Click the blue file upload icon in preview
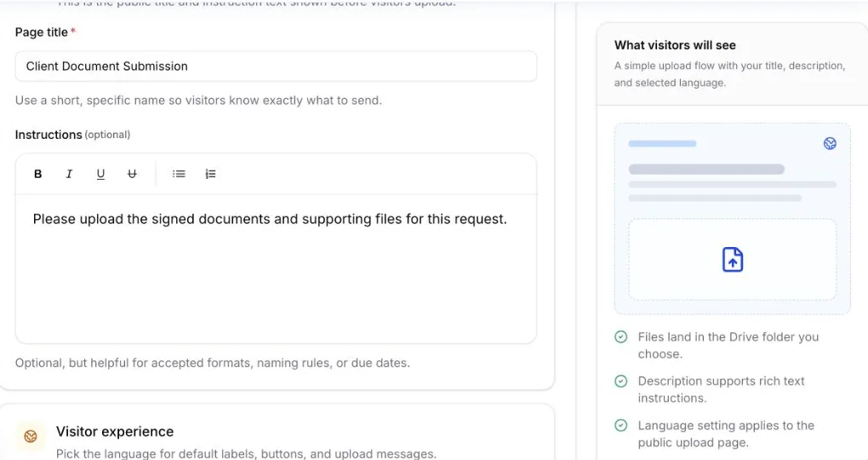This screenshot has height=460, width=868. [733, 259]
